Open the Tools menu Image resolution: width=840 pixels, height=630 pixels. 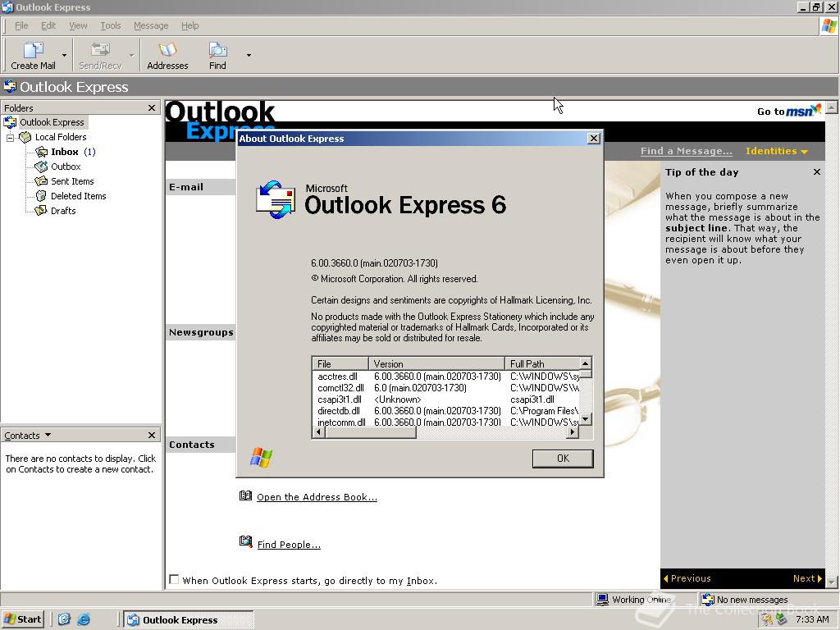pos(111,25)
